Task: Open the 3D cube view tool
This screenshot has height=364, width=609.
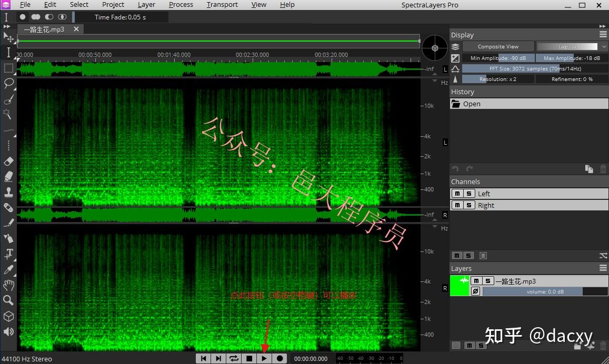Action: click(8, 316)
